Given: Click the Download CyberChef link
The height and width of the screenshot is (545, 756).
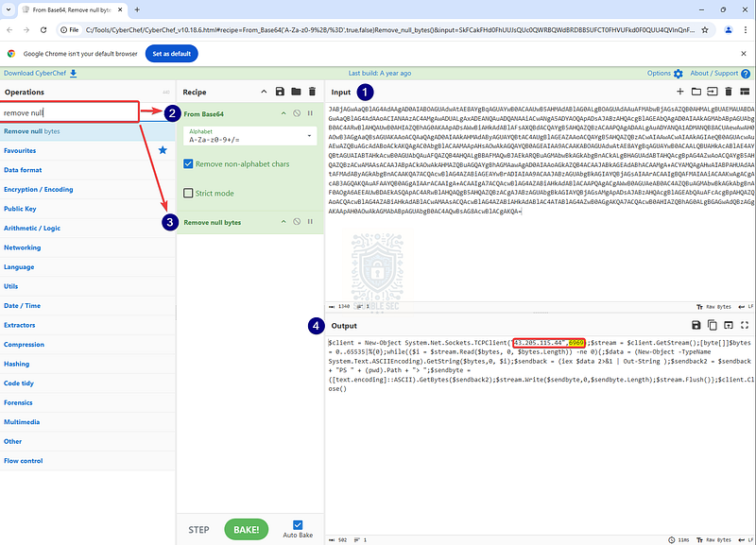Looking at the screenshot, I should (x=40, y=74).
